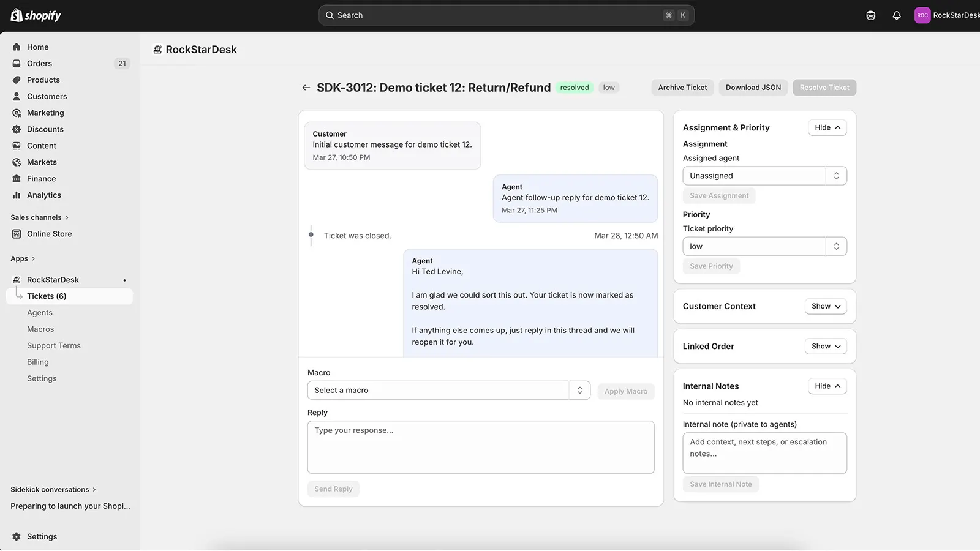Expand Sidekick conversations
The width and height of the screenshot is (980, 551).
tap(53, 490)
